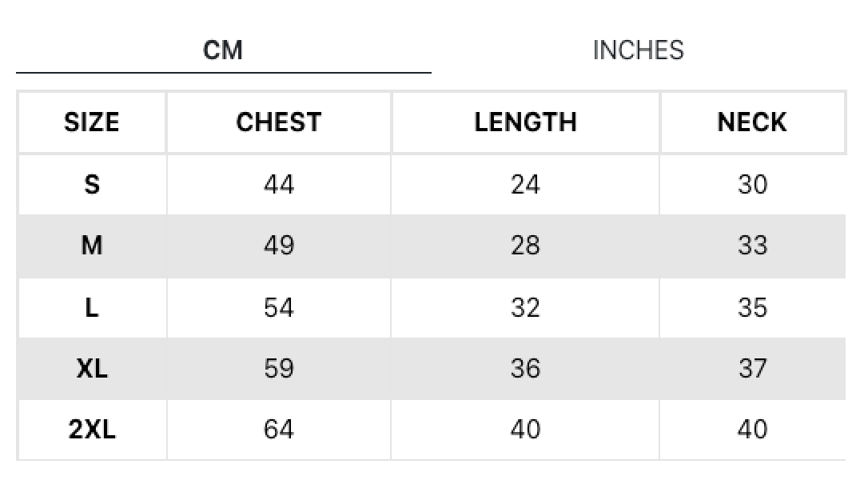Click the CHEST column header
The width and height of the screenshot is (868, 488).
point(278,122)
